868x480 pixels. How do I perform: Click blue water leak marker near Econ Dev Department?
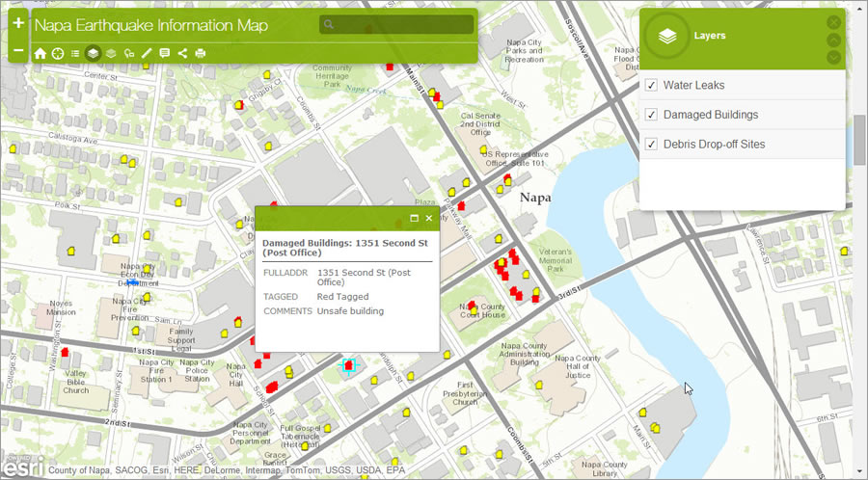tap(132, 282)
